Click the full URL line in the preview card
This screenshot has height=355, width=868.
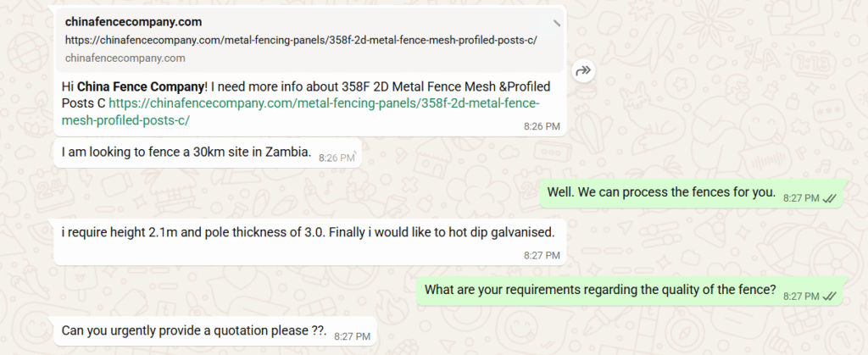point(301,40)
